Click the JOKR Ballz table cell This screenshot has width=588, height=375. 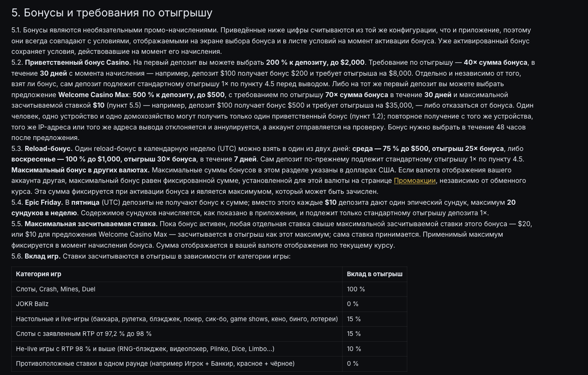(177, 304)
